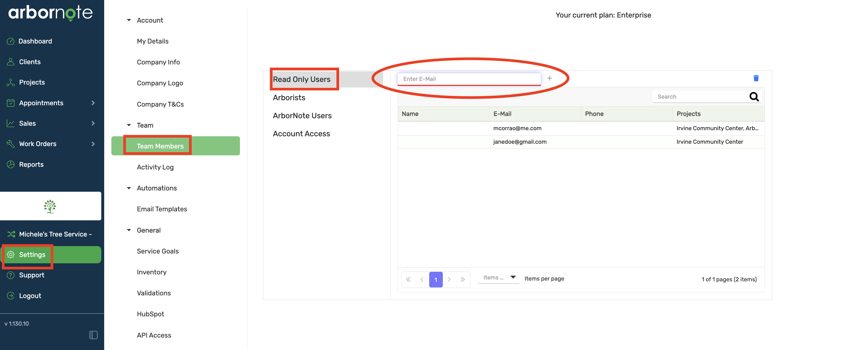
Task: Click the company switch shuffle icon
Action: point(11,234)
